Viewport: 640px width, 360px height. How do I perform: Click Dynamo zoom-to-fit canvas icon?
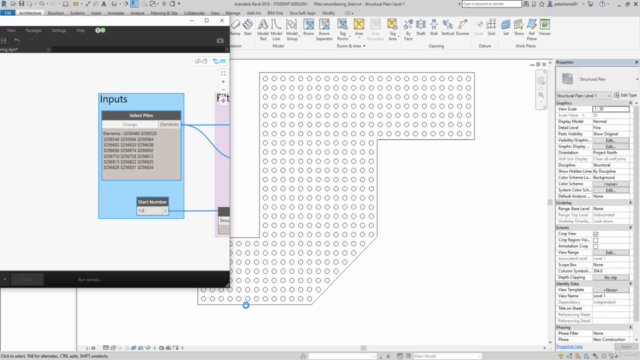(x=223, y=73)
